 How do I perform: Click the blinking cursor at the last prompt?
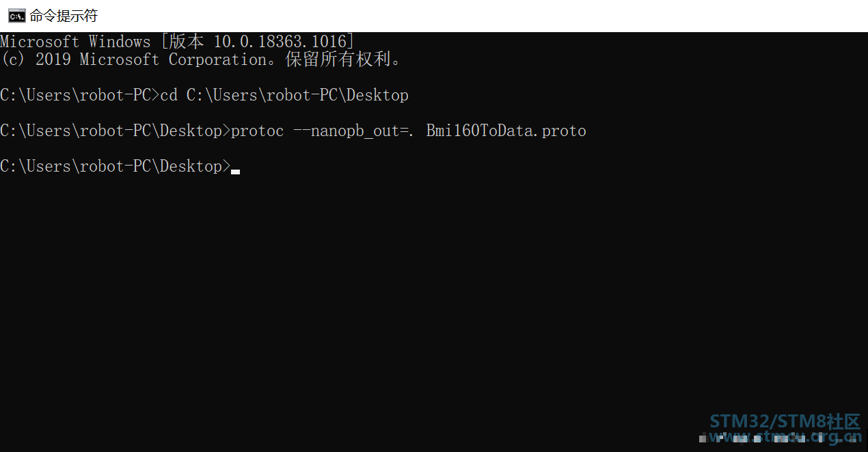[x=235, y=172]
